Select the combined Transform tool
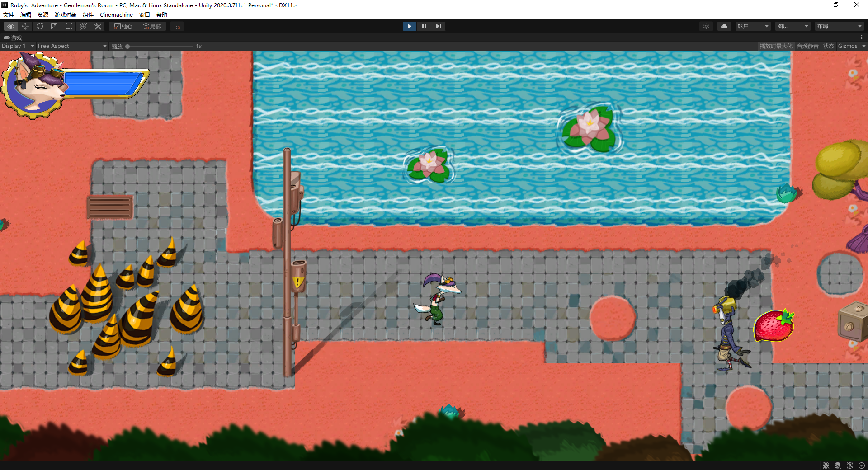 [x=83, y=26]
